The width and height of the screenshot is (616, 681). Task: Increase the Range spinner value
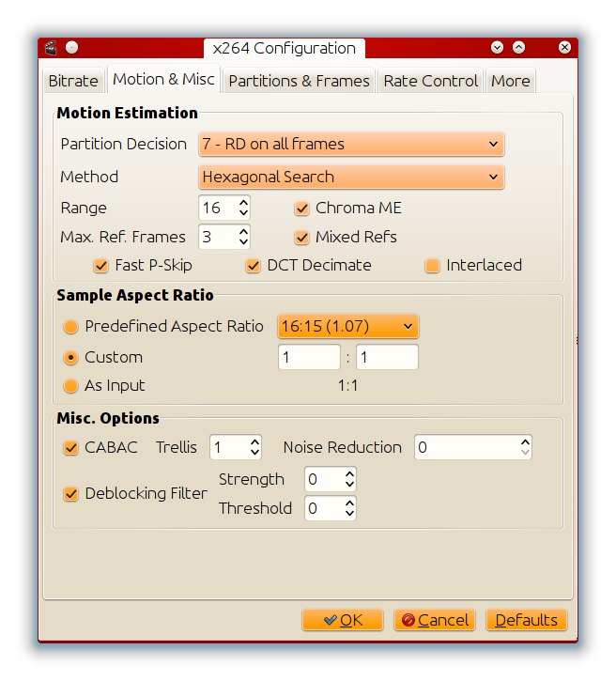pyautogui.click(x=243, y=202)
